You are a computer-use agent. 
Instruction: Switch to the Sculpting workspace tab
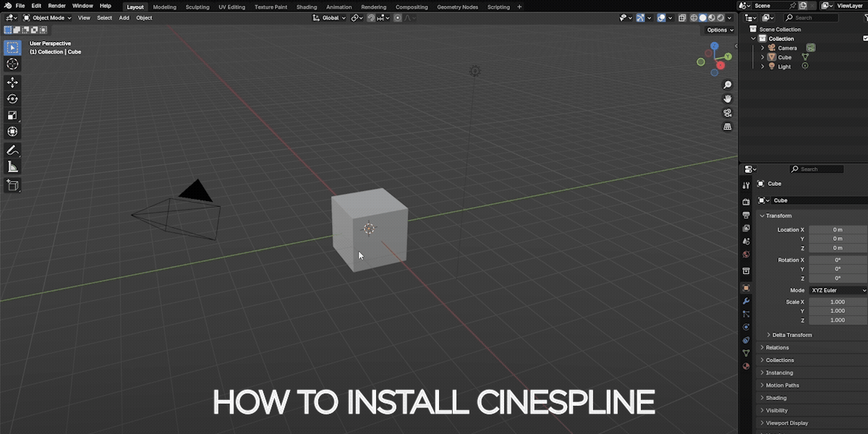pyautogui.click(x=197, y=7)
